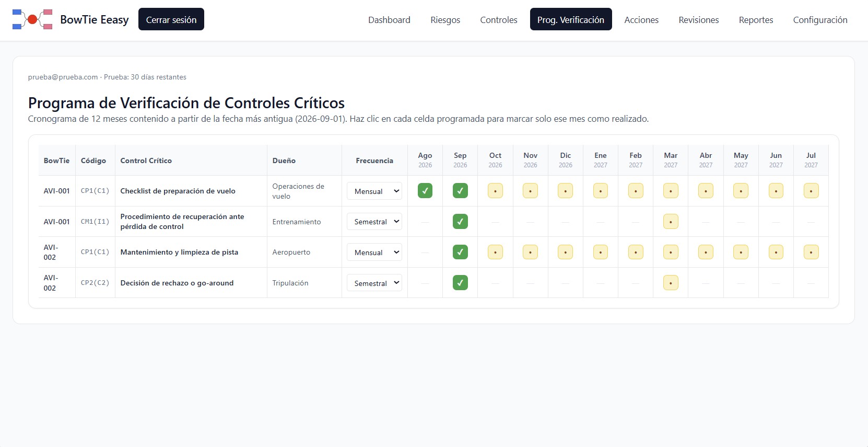Open frequency dropdown for Procedimiento de recuperación

tap(374, 222)
